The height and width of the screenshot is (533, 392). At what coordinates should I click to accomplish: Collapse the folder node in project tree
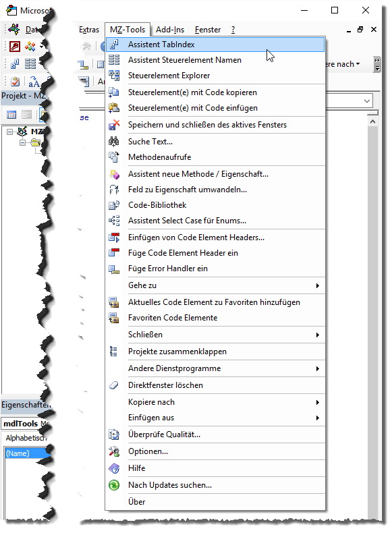[x=22, y=143]
